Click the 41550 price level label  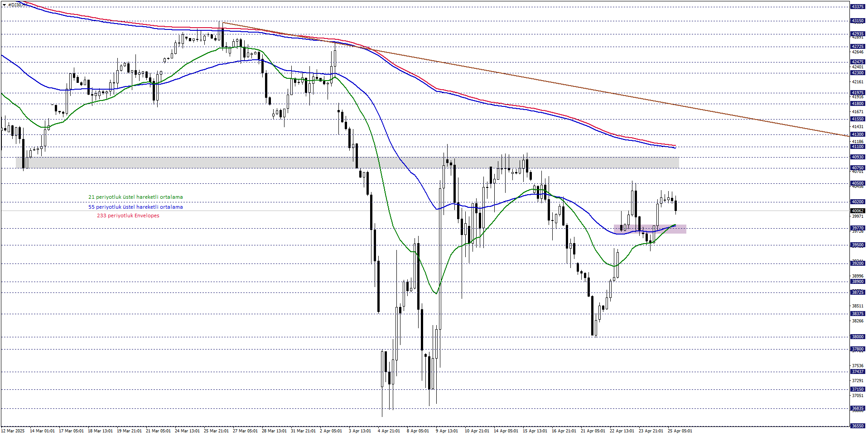click(858, 119)
